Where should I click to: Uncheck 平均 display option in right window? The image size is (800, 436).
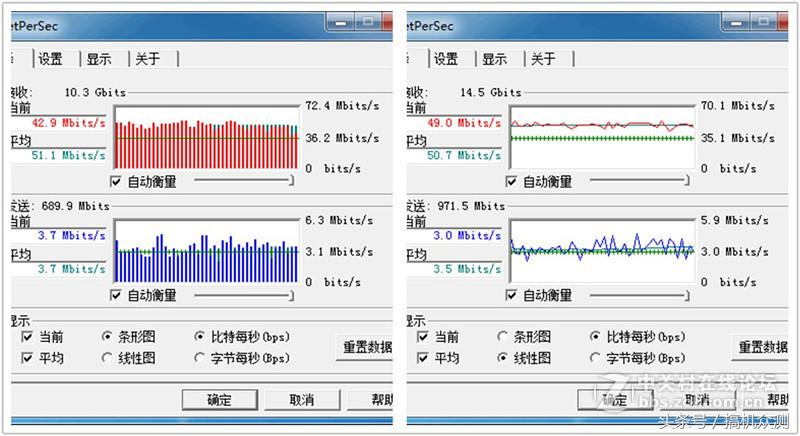pos(422,358)
